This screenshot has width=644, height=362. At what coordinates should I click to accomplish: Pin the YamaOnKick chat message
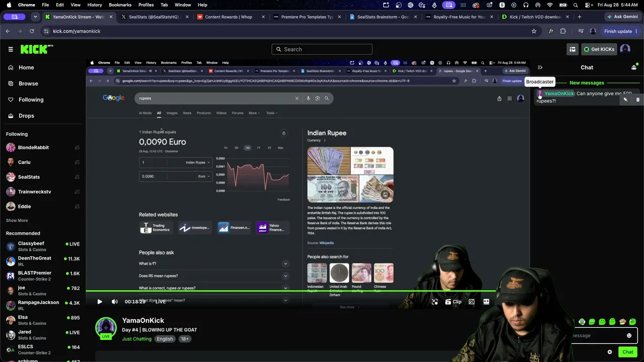click(x=625, y=100)
